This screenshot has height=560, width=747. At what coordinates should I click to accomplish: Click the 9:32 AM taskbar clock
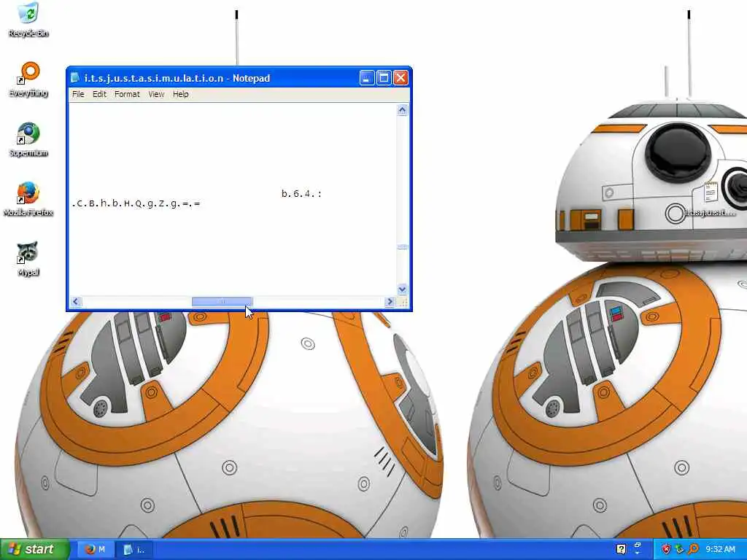tap(720, 550)
